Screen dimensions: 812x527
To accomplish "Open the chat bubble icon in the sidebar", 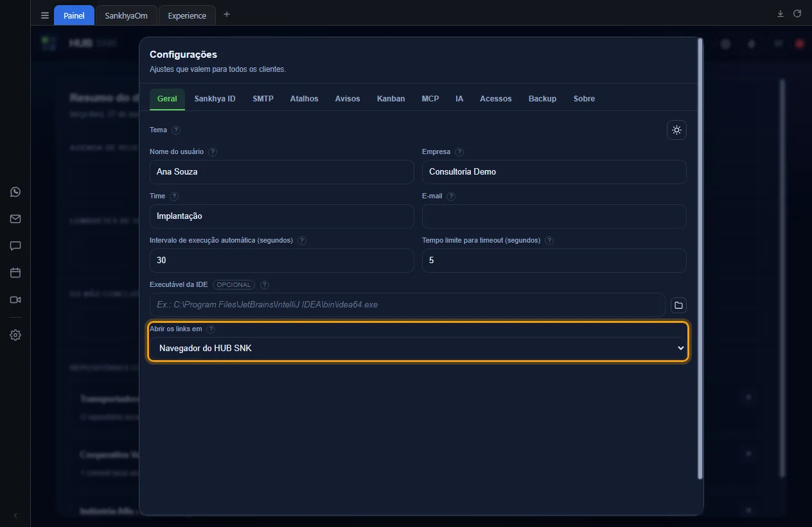I will [x=15, y=246].
